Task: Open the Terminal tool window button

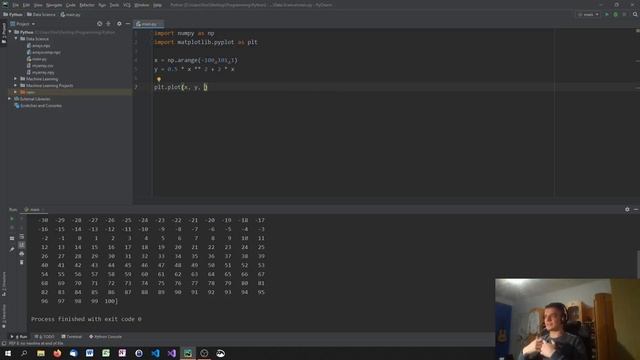Action: (x=72, y=337)
